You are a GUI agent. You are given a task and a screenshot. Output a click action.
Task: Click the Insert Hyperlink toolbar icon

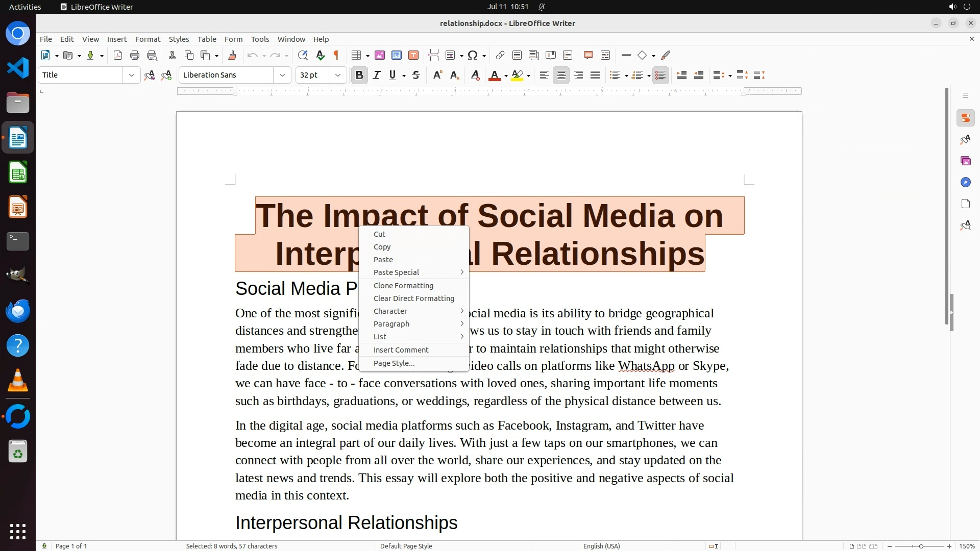500,56
